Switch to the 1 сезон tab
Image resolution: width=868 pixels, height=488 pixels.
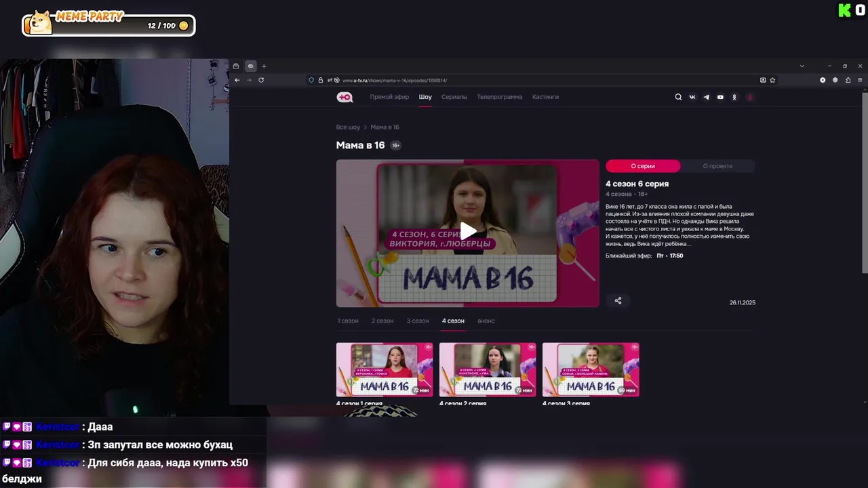pyautogui.click(x=348, y=321)
